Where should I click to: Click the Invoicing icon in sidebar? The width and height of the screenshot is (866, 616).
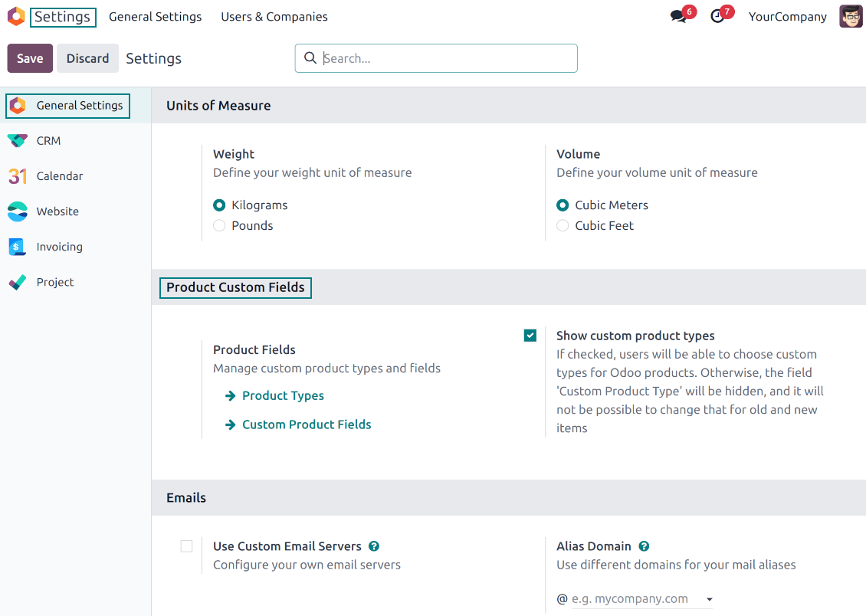18,247
